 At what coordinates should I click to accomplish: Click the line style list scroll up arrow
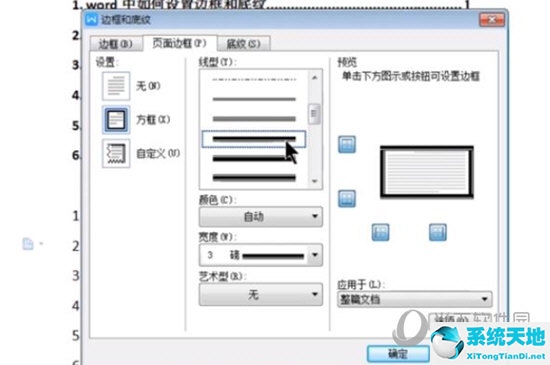315,77
